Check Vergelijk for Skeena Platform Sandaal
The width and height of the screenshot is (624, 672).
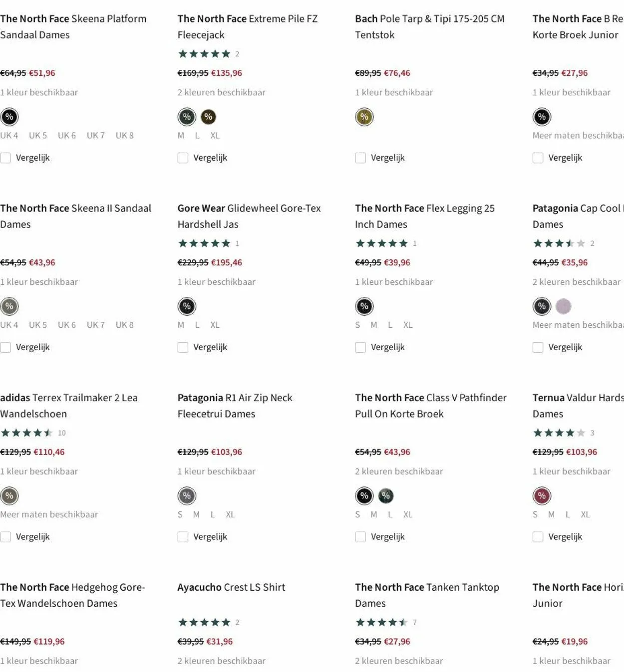pos(5,158)
